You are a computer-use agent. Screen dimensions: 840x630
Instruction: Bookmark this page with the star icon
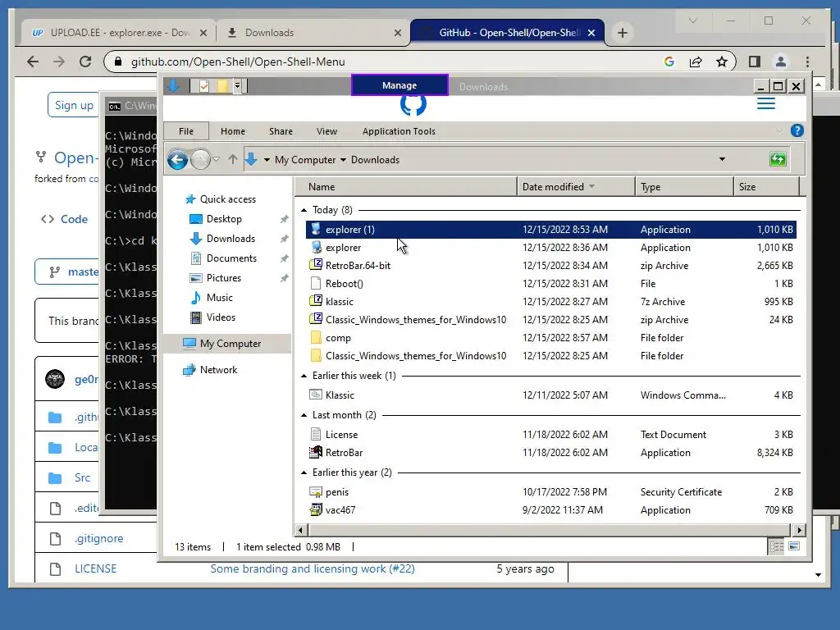(722, 62)
